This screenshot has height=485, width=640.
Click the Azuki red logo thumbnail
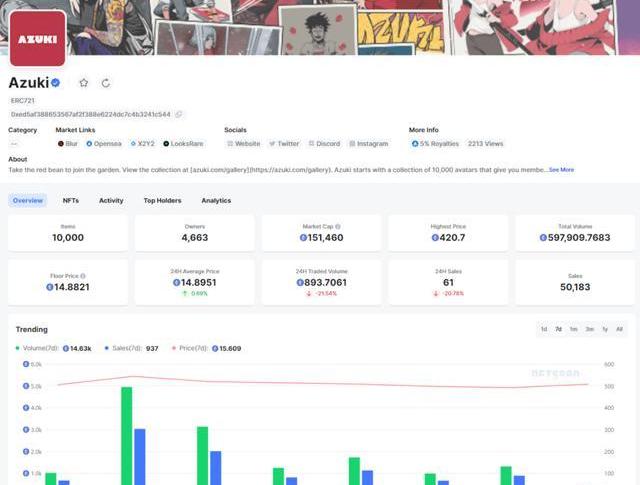point(38,38)
